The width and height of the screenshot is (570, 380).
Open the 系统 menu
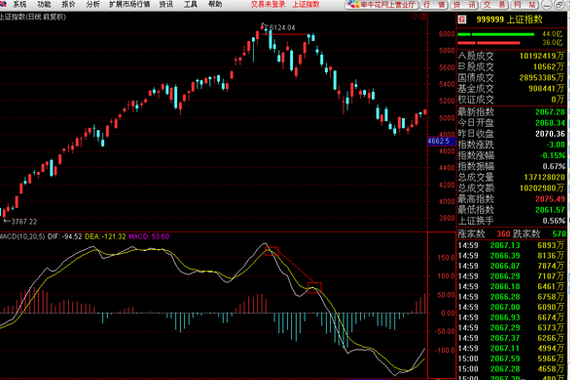19,4
